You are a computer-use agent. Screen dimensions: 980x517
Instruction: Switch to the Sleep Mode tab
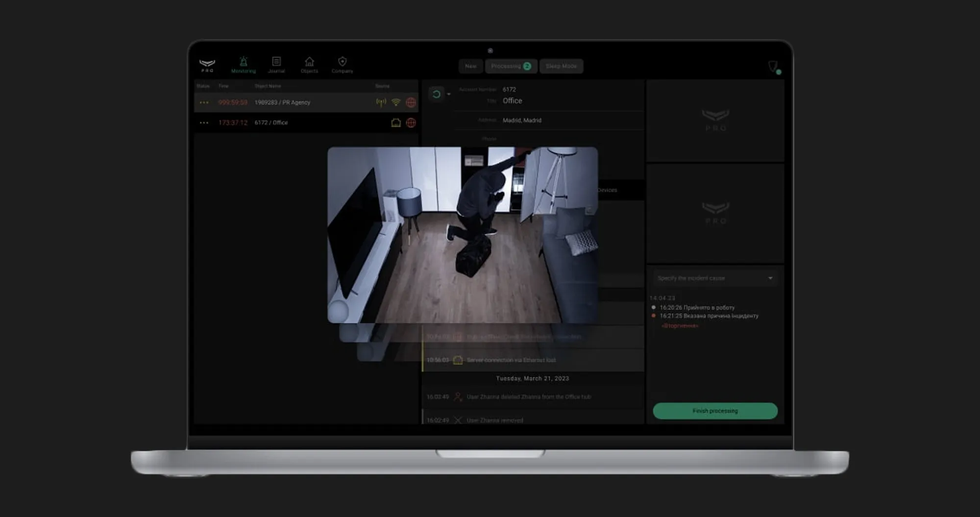561,66
